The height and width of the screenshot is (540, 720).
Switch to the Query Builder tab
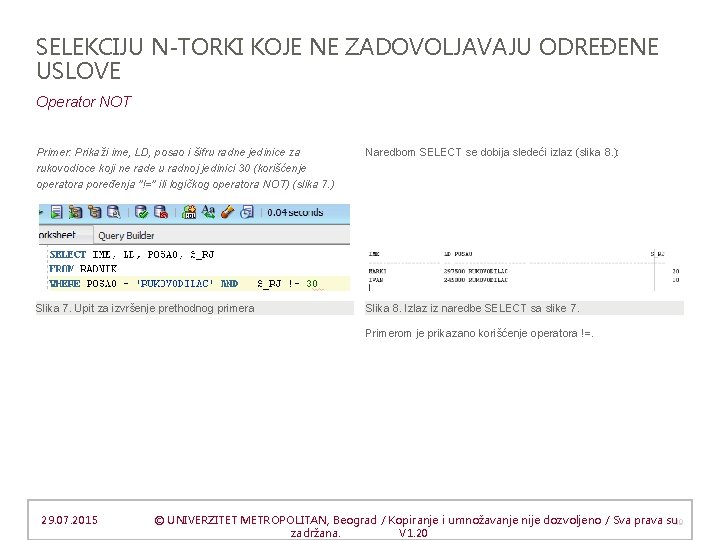[126, 236]
